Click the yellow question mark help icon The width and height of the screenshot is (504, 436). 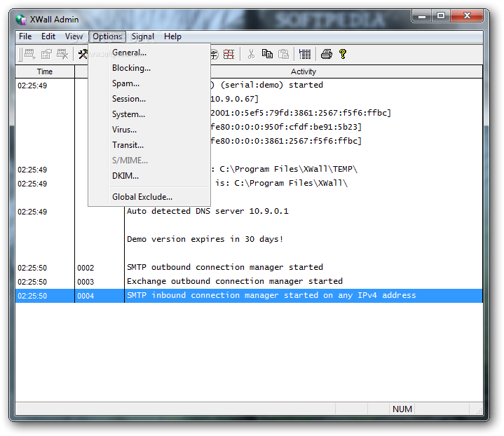pyautogui.click(x=343, y=54)
